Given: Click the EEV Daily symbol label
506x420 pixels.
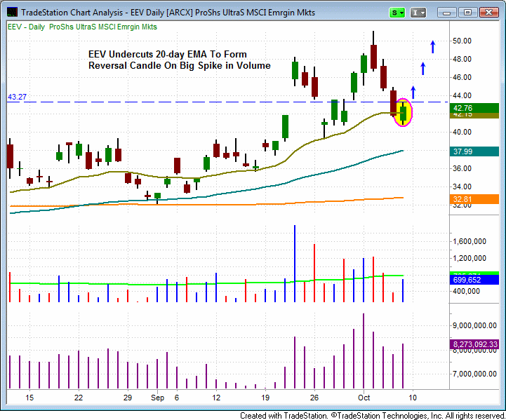Looking at the screenshot, I should [82, 27].
